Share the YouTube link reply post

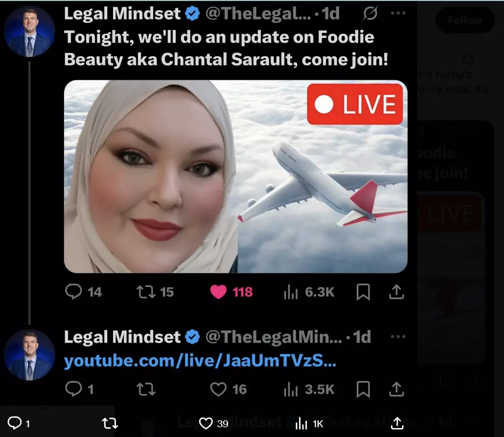396,389
